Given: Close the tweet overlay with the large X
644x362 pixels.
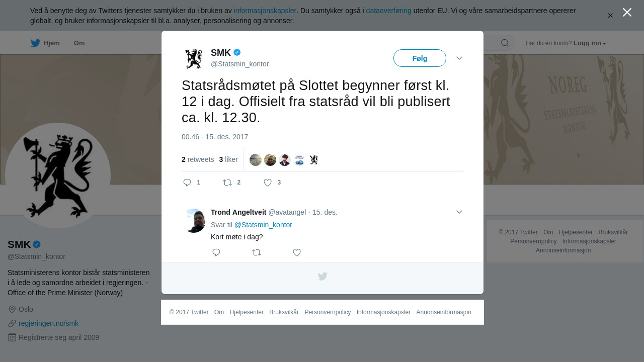Looking at the screenshot, I should 627,12.
